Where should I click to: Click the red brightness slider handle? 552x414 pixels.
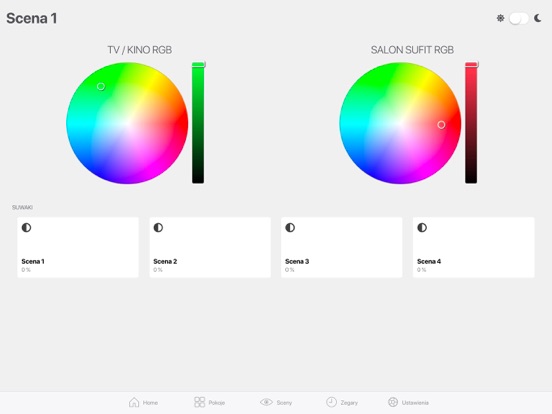point(472,64)
